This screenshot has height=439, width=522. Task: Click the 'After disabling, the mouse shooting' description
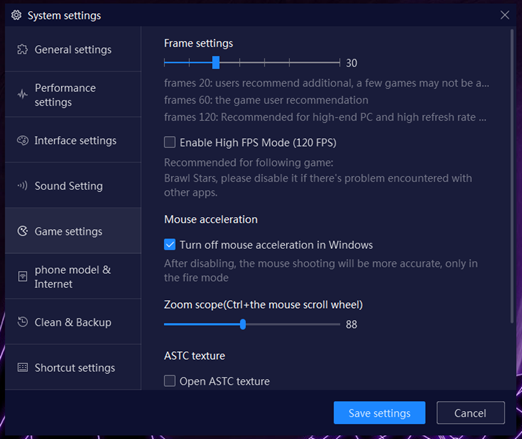point(321,270)
